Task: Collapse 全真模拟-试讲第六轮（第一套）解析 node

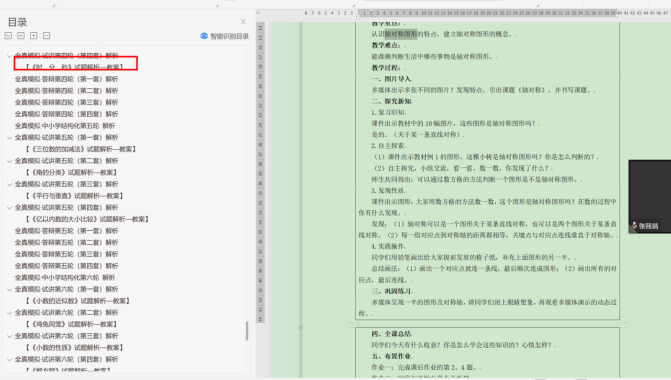Action: (9, 289)
